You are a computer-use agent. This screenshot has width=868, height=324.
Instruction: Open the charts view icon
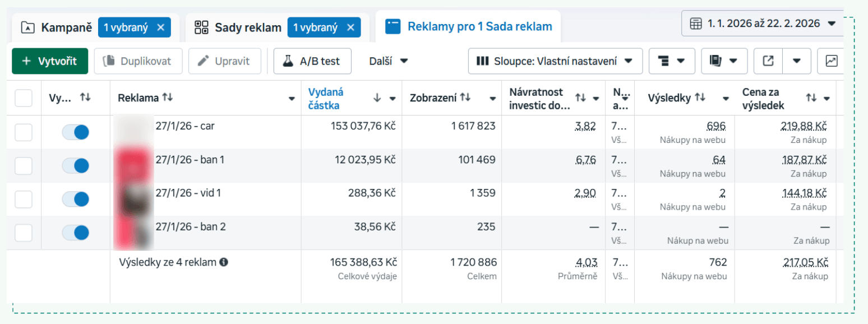click(831, 61)
